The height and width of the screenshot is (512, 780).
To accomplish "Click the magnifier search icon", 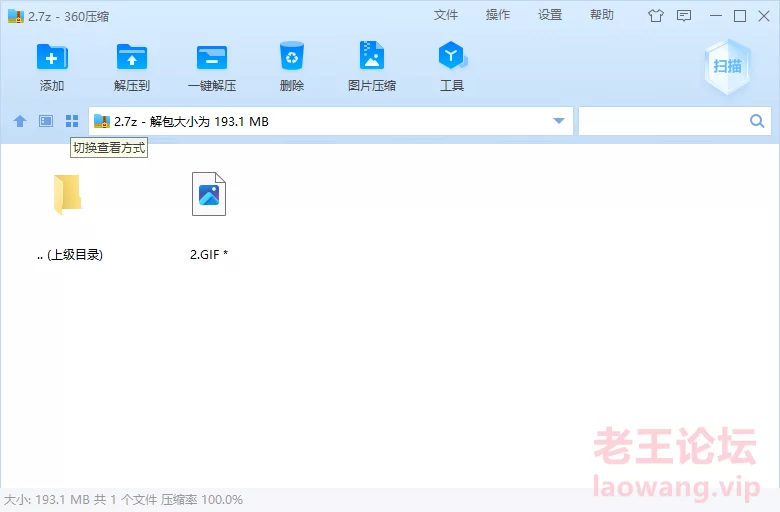I will [757, 121].
